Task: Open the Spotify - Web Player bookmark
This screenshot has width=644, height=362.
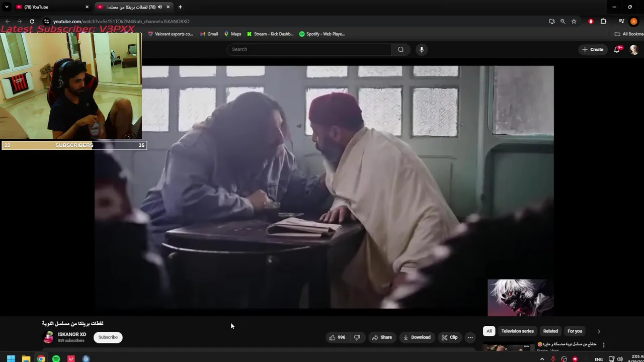Action: pos(322,34)
